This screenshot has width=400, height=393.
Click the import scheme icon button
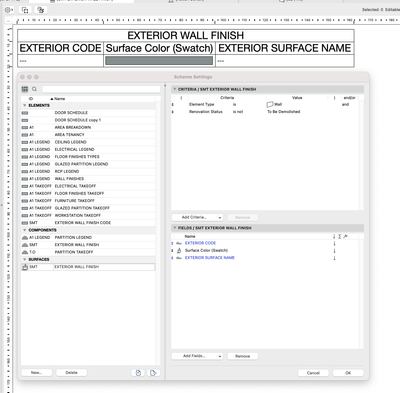(138, 373)
